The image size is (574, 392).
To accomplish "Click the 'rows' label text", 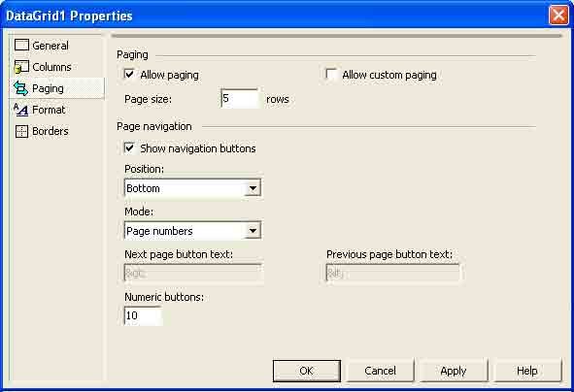I will 278,99.
